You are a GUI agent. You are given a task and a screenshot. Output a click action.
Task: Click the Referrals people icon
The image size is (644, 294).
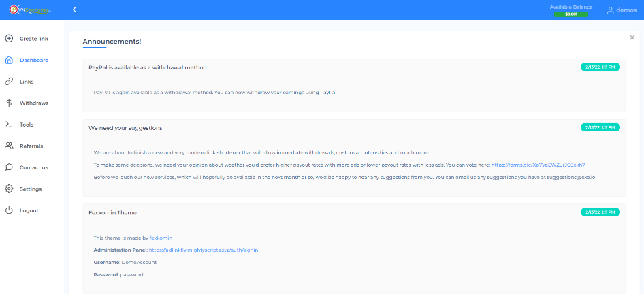[x=9, y=146]
